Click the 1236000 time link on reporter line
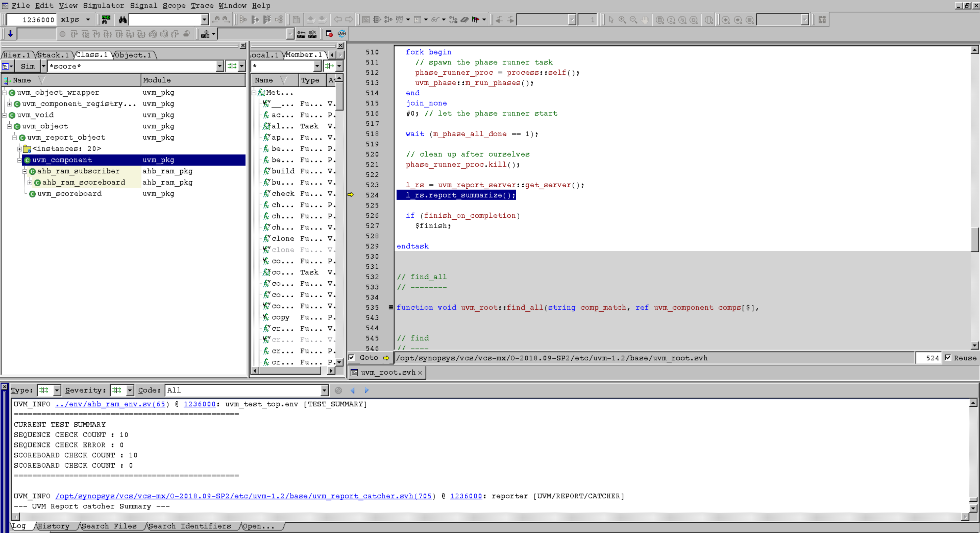Screen dimensions: 980x533 (x=466, y=496)
